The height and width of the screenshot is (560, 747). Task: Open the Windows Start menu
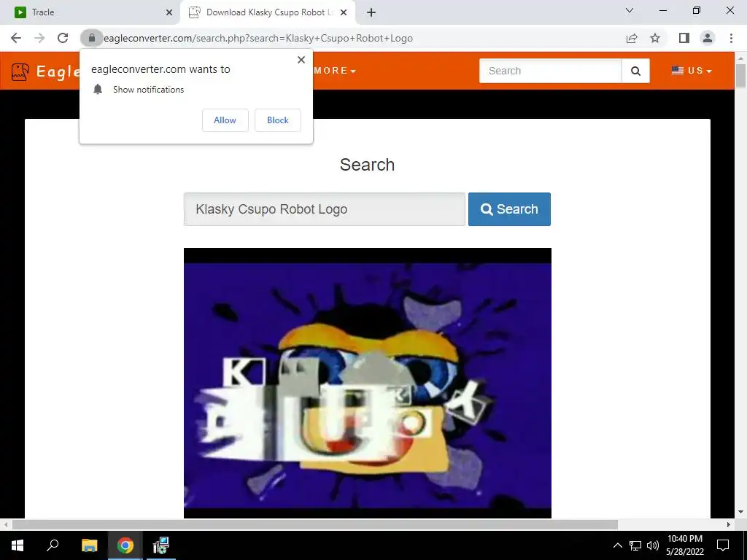(18, 545)
